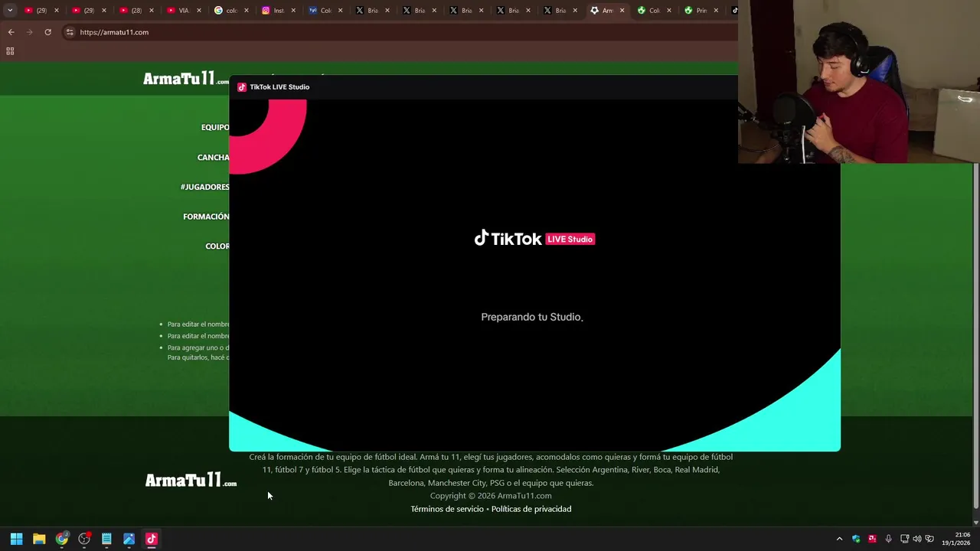Close the active ArmaTu11 tab
Image resolution: width=980 pixels, height=551 pixels.
622,11
